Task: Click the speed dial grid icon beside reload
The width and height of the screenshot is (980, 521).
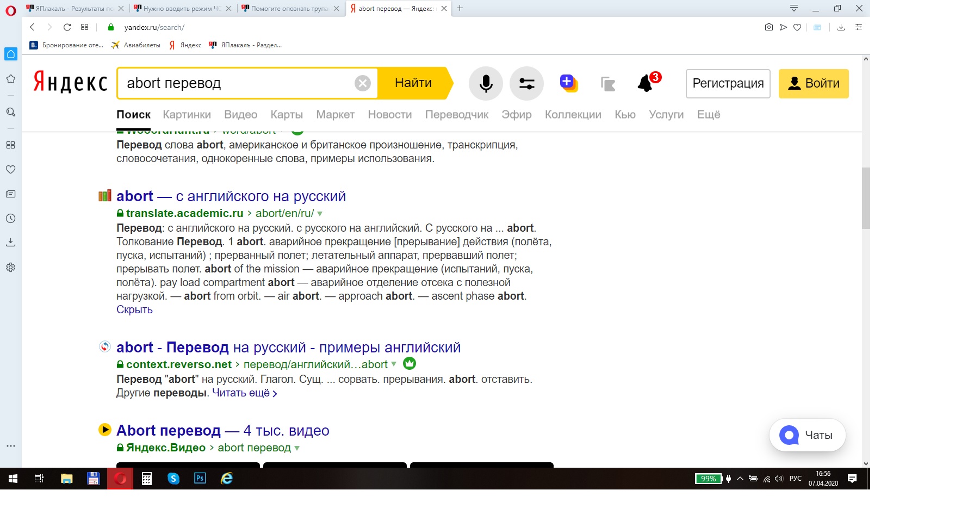Action: 84,27
